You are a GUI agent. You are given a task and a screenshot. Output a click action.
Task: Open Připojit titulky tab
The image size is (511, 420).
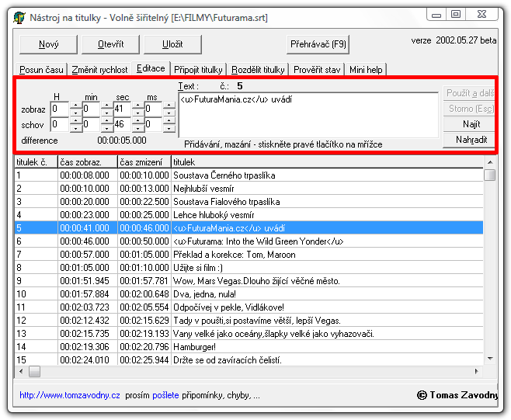click(x=198, y=70)
